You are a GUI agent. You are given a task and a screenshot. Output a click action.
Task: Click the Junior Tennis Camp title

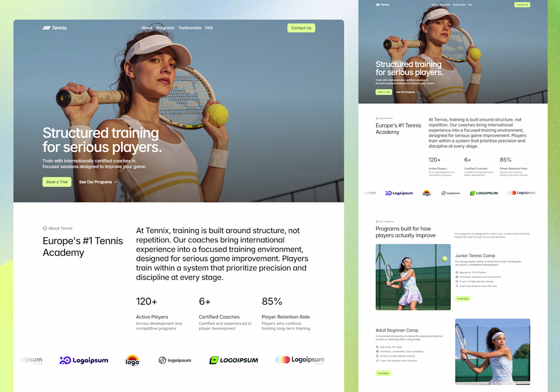475,256
